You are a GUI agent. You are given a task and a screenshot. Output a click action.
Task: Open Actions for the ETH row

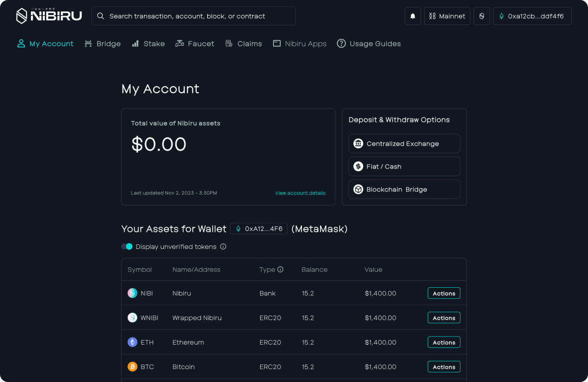tap(444, 342)
